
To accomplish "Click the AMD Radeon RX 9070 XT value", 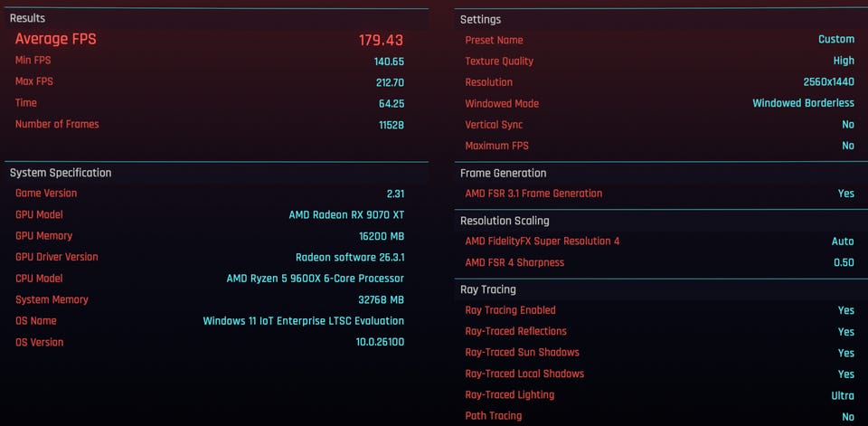I will pos(346,215).
